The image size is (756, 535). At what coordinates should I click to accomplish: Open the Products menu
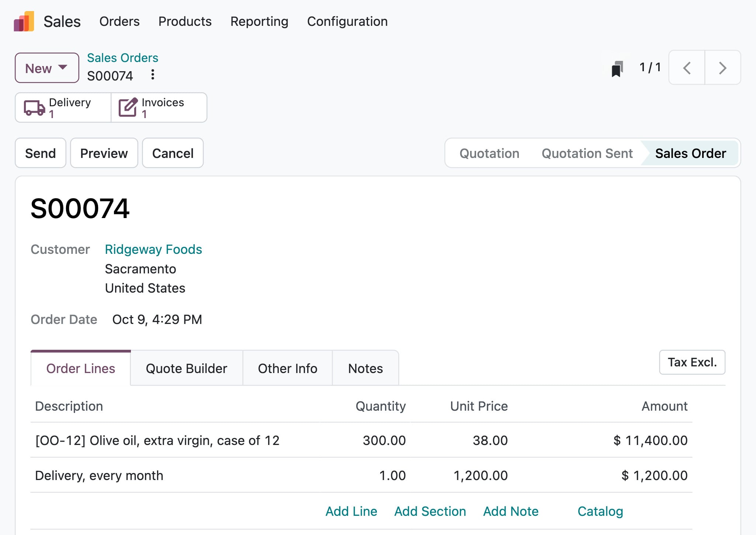click(x=185, y=21)
